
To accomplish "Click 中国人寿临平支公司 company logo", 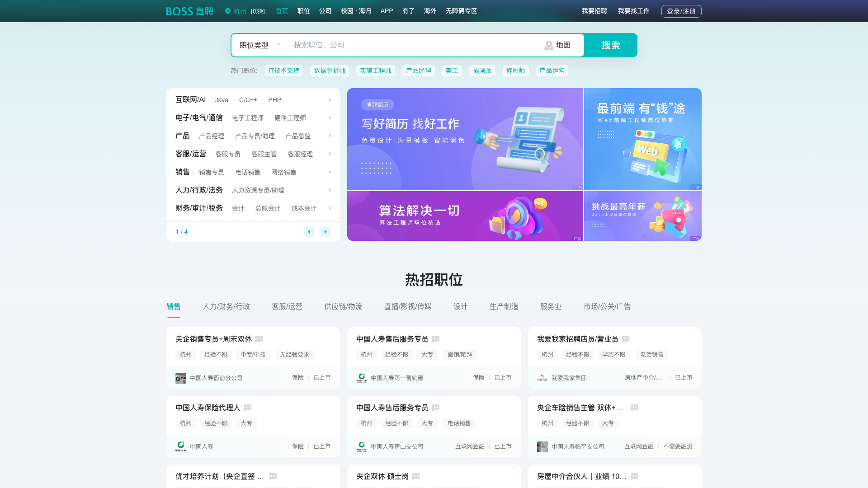I will (542, 447).
